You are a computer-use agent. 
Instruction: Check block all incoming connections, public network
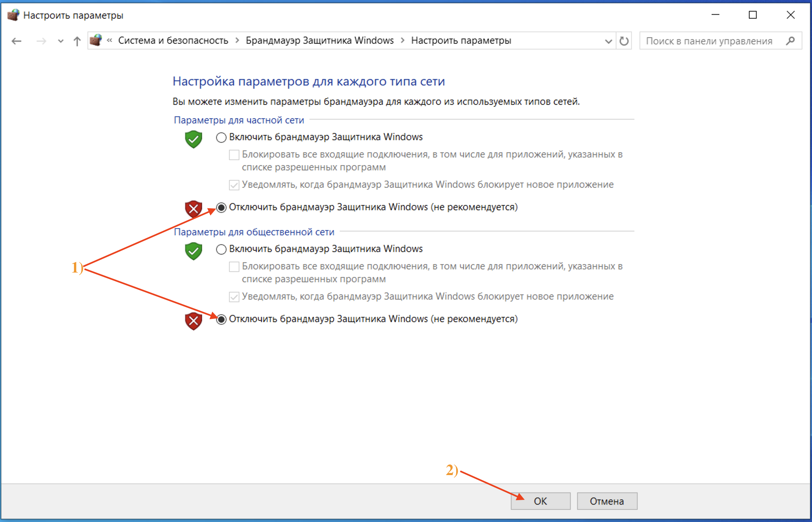pyautogui.click(x=234, y=266)
